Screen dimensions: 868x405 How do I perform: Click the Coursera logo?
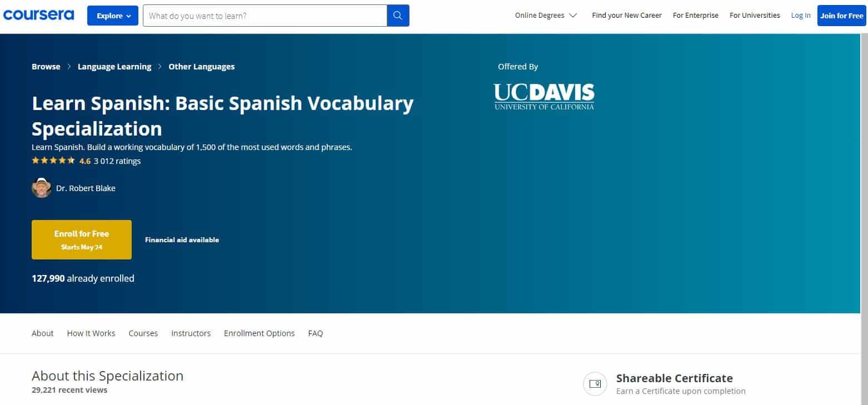coord(38,15)
